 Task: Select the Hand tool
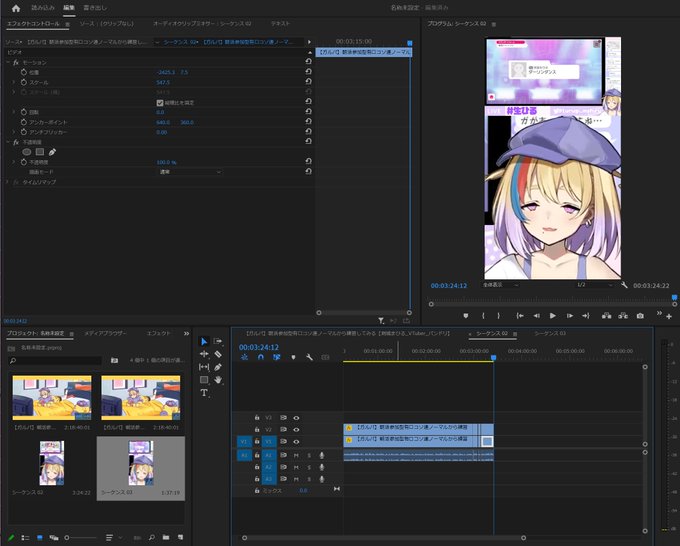click(x=218, y=380)
